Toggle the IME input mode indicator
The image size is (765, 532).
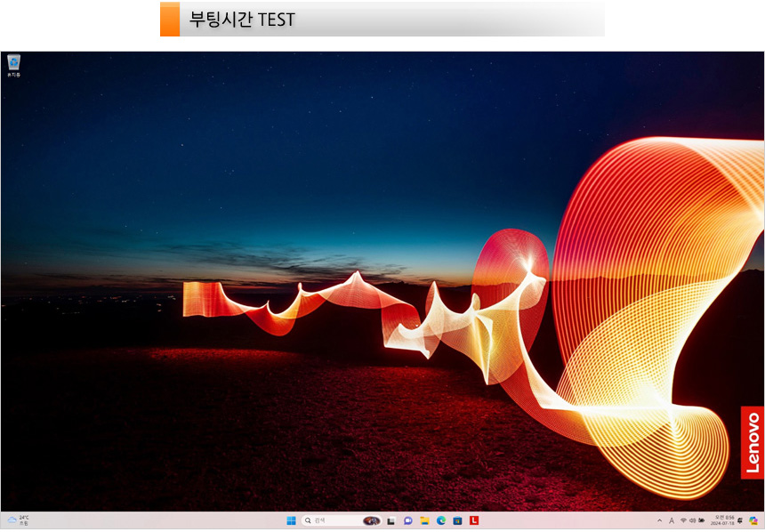672,520
